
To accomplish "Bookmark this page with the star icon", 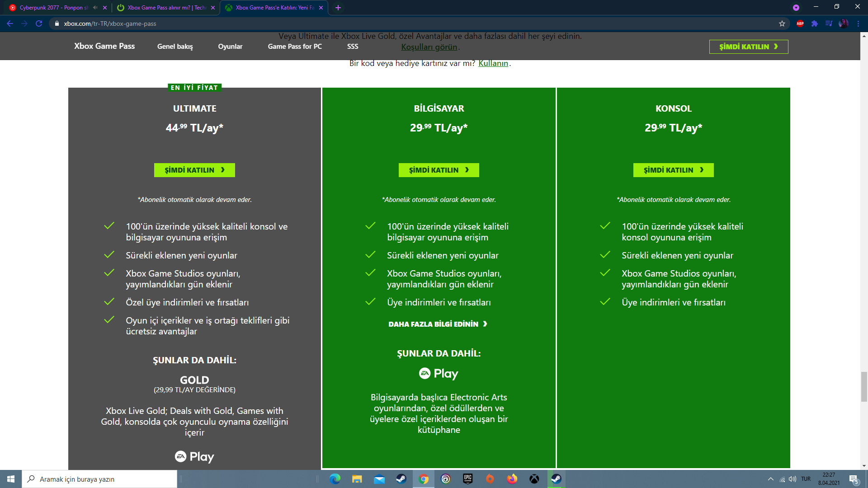I will 782,23.
